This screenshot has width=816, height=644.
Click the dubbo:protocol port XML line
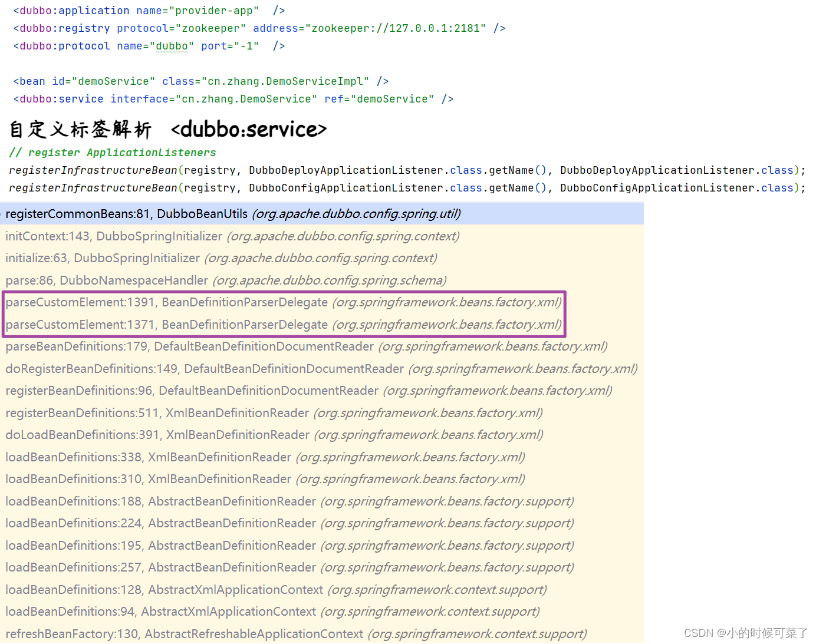tap(149, 46)
